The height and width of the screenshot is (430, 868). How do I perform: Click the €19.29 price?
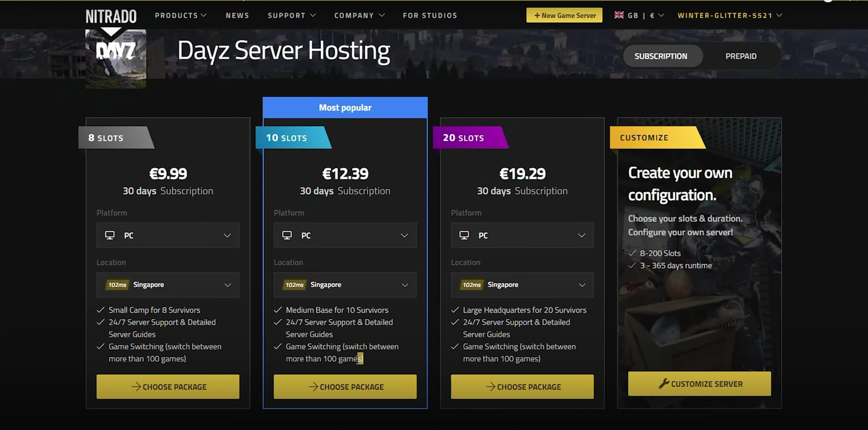pos(522,174)
